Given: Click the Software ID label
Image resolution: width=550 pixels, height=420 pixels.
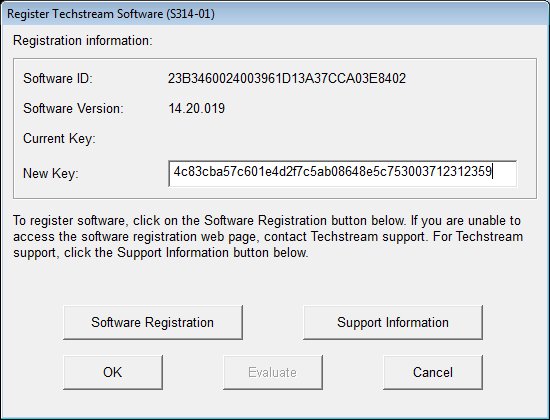Looking at the screenshot, I should pos(58,78).
